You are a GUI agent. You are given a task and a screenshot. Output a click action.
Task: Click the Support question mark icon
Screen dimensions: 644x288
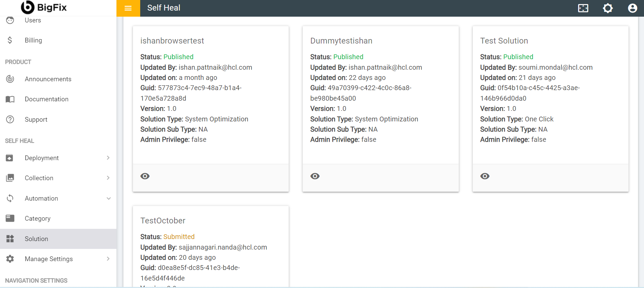coord(10,119)
